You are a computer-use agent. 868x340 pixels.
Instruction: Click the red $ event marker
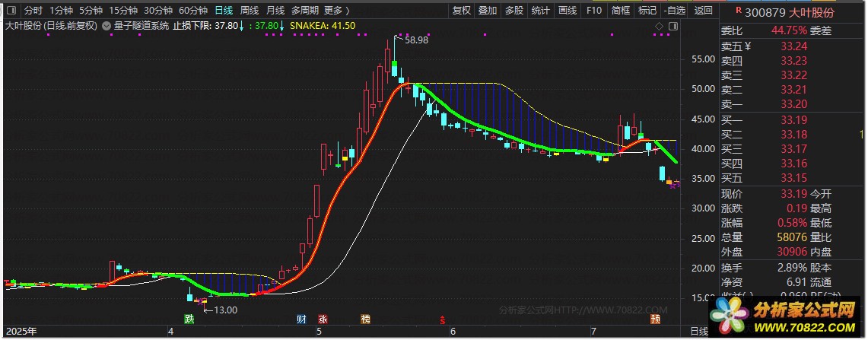442,319
